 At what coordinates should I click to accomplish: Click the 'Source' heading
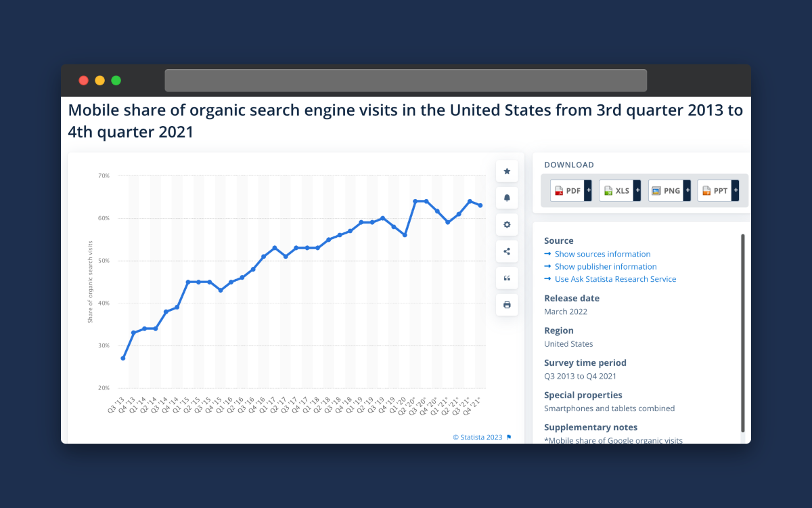559,240
